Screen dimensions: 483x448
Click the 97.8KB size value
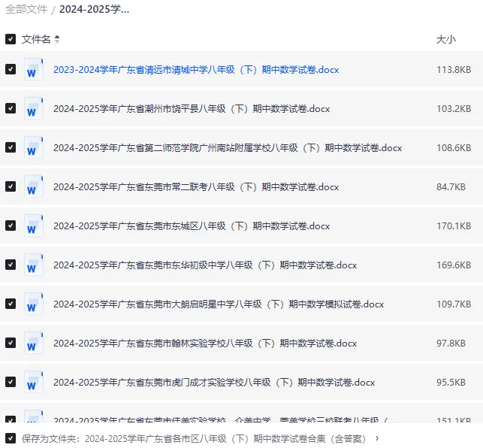click(x=451, y=344)
